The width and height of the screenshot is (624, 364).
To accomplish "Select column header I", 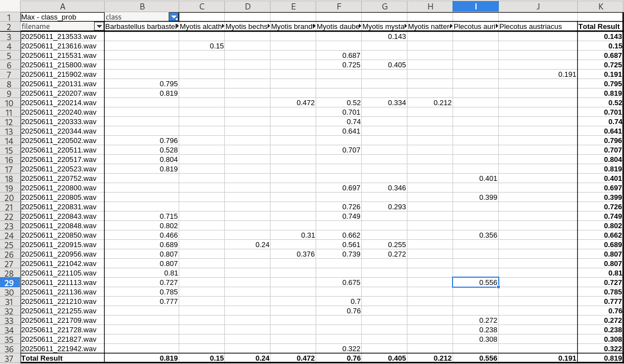I will point(475,6).
